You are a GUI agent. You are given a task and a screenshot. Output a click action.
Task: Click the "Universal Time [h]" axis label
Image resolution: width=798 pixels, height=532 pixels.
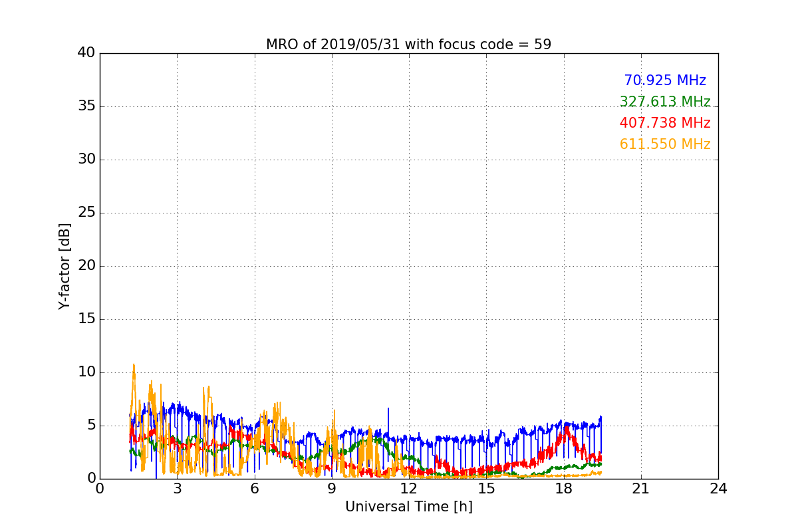[x=408, y=507]
